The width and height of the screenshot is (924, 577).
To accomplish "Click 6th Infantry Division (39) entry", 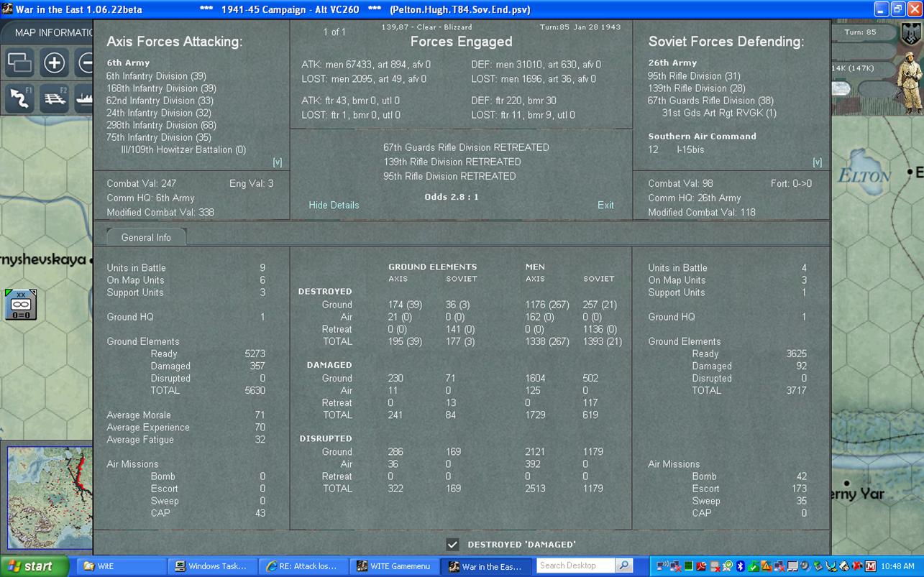I will [x=156, y=76].
